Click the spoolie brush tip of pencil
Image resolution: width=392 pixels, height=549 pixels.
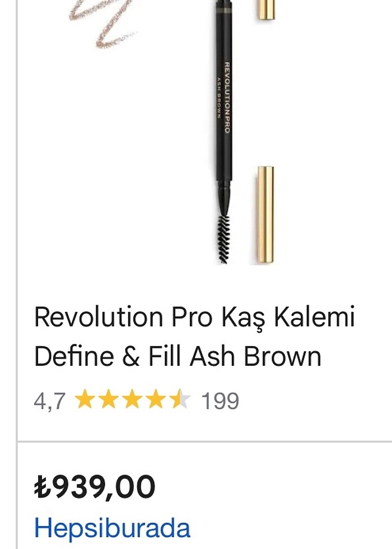click(x=224, y=240)
